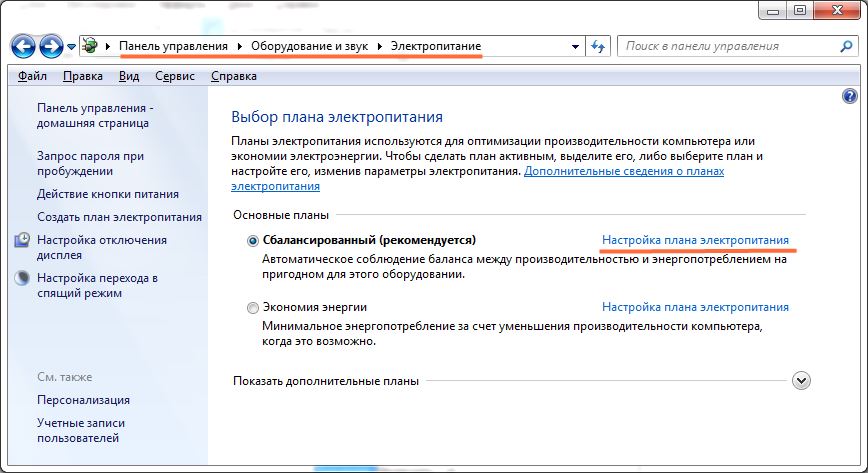The height and width of the screenshot is (473, 868).
Task: Minimize the Control Panel window
Action: pos(773,11)
